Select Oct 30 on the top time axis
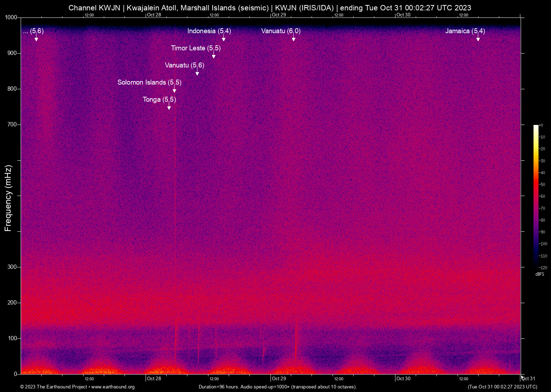The image size is (551, 392). [x=403, y=15]
